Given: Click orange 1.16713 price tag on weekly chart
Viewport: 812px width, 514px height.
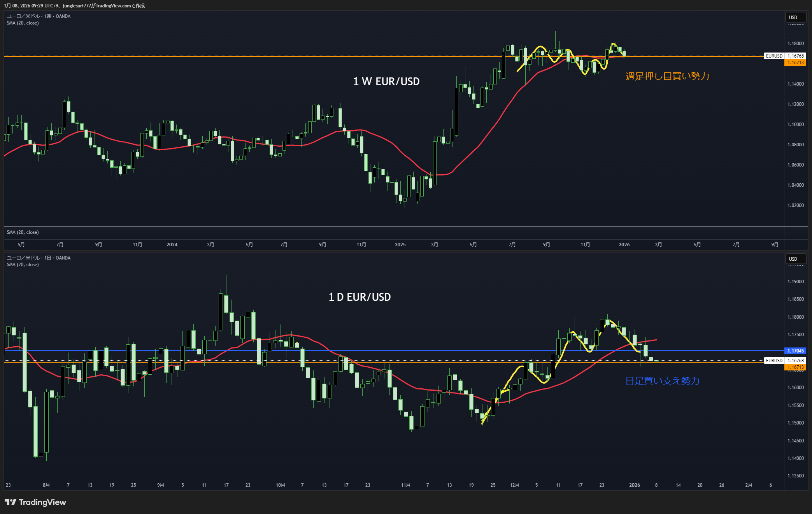Looking at the screenshot, I should (x=795, y=63).
